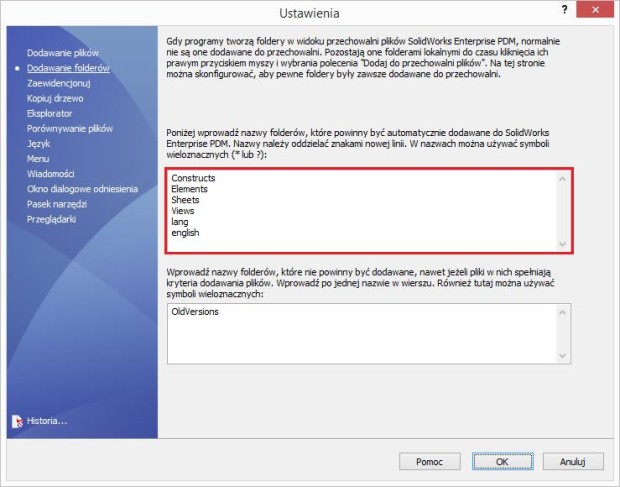Go to Okno dialogowe odniesienia page
Screen dimensions: 620x487
(x=81, y=188)
